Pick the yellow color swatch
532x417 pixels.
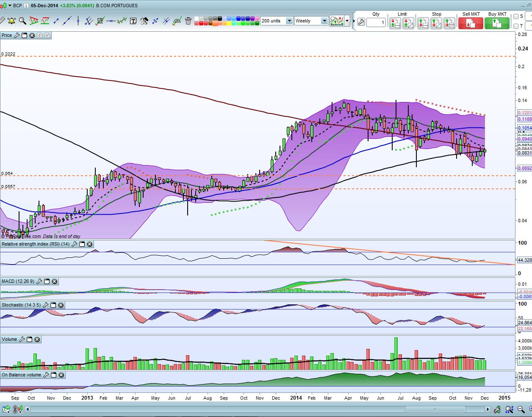click(229, 23)
